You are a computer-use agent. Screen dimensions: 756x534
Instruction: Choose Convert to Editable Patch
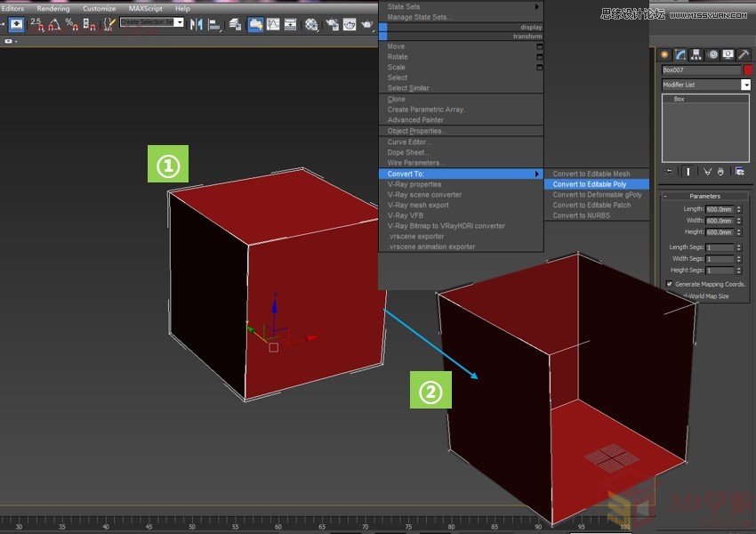597,205
